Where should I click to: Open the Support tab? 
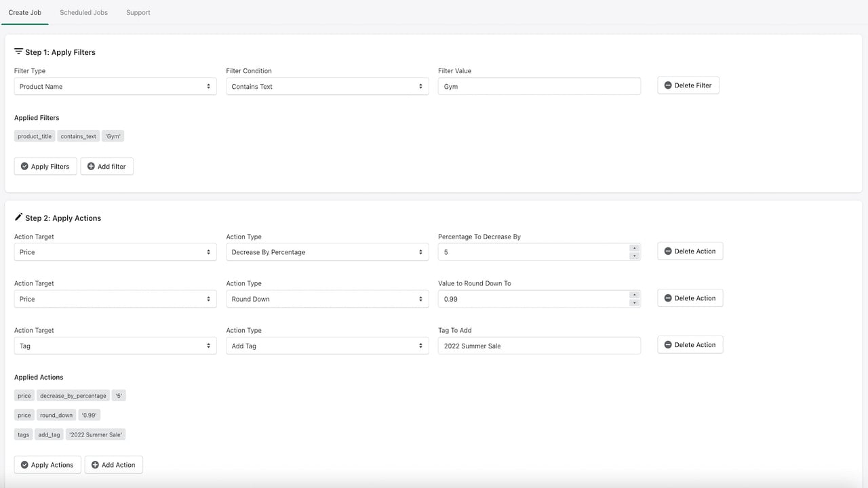[x=138, y=12]
